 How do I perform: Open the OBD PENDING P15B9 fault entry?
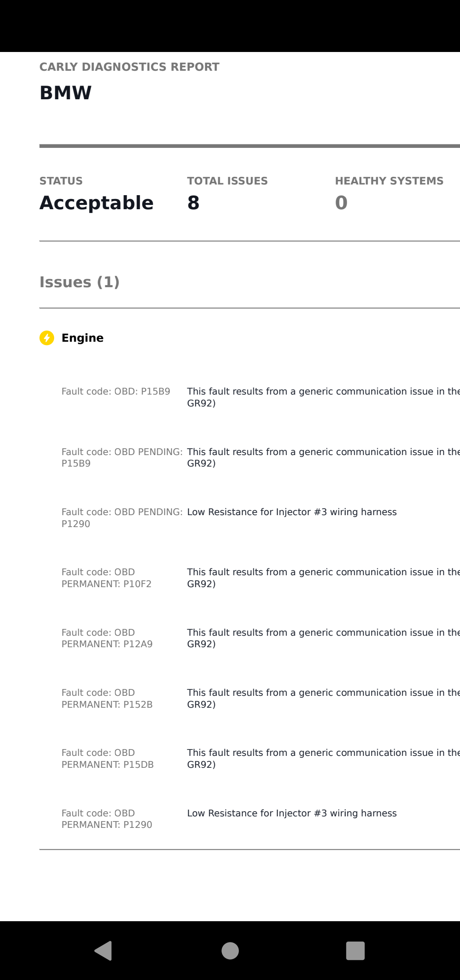122,458
